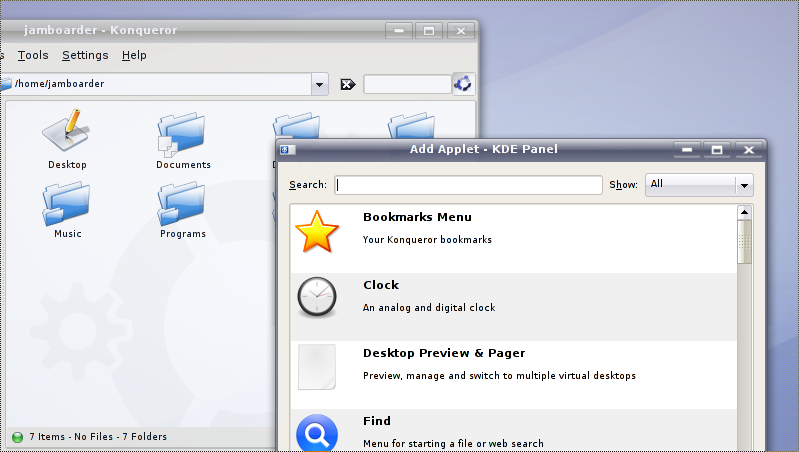Select the 'Bookmarks Menu' applet title
This screenshot has height=452, width=799.
pos(417,217)
